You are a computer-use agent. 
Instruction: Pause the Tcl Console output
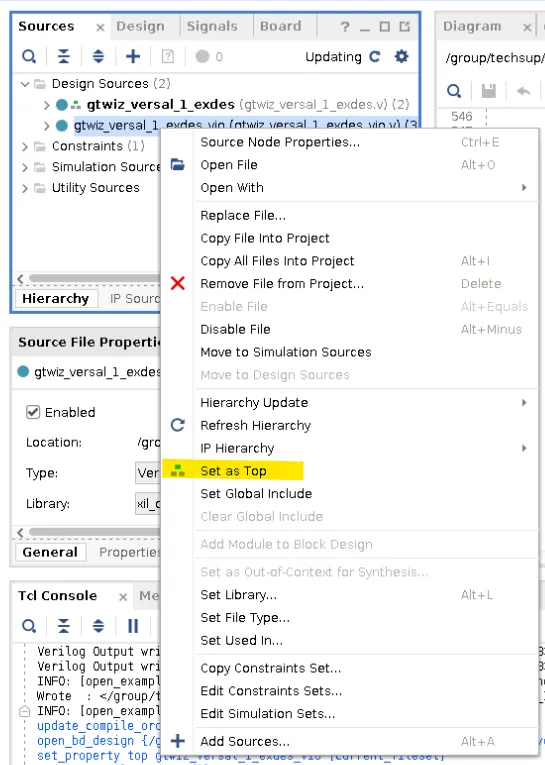pyautogui.click(x=133, y=625)
